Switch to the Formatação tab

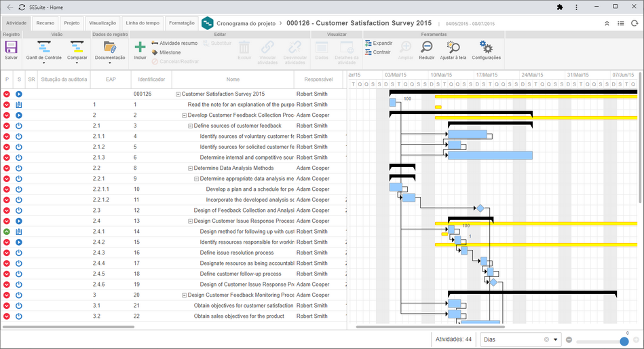point(182,23)
